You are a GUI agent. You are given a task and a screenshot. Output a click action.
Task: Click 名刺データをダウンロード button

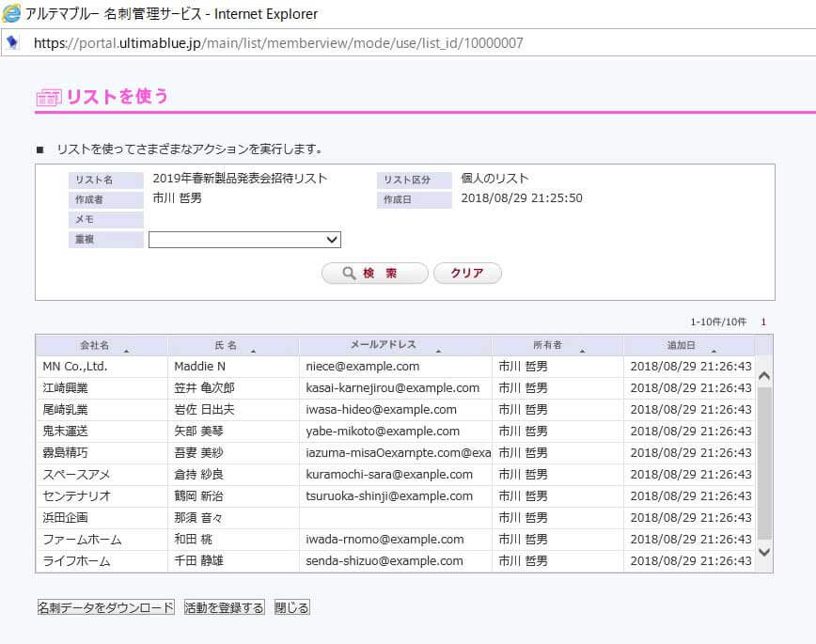[105, 607]
